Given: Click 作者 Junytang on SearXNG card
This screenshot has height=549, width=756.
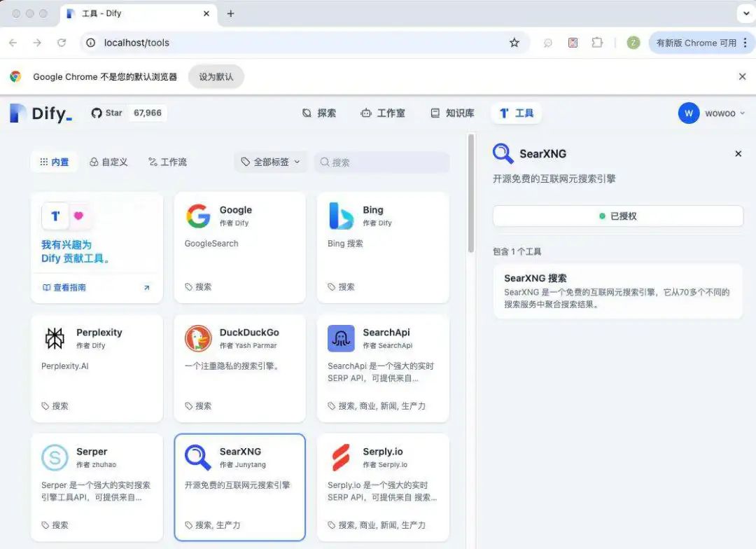Looking at the screenshot, I should [242, 464].
